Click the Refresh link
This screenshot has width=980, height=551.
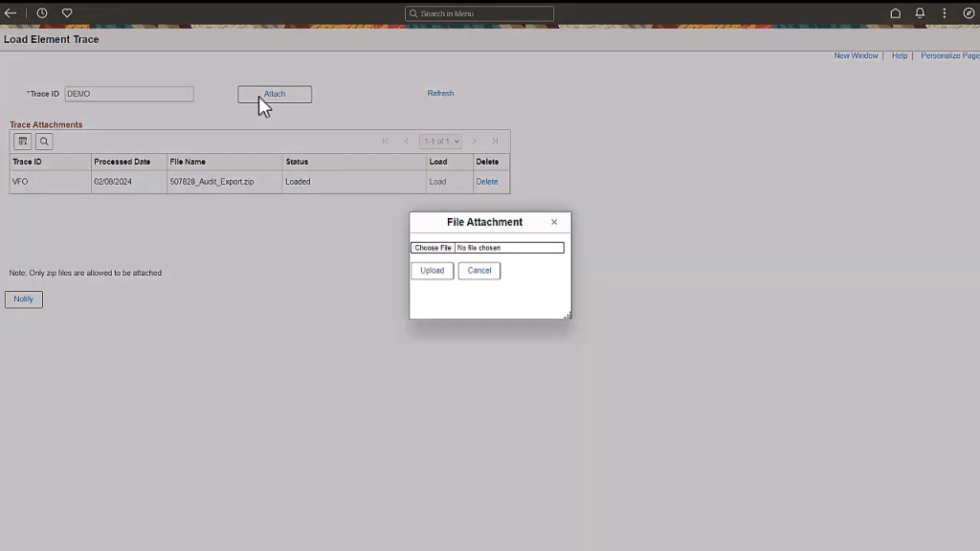click(x=440, y=93)
